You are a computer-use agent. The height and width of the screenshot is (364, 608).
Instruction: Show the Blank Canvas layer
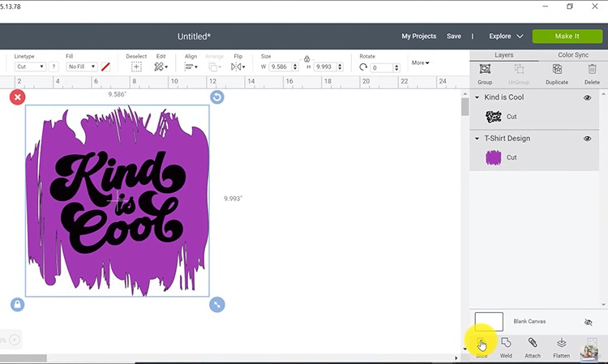pyautogui.click(x=589, y=322)
